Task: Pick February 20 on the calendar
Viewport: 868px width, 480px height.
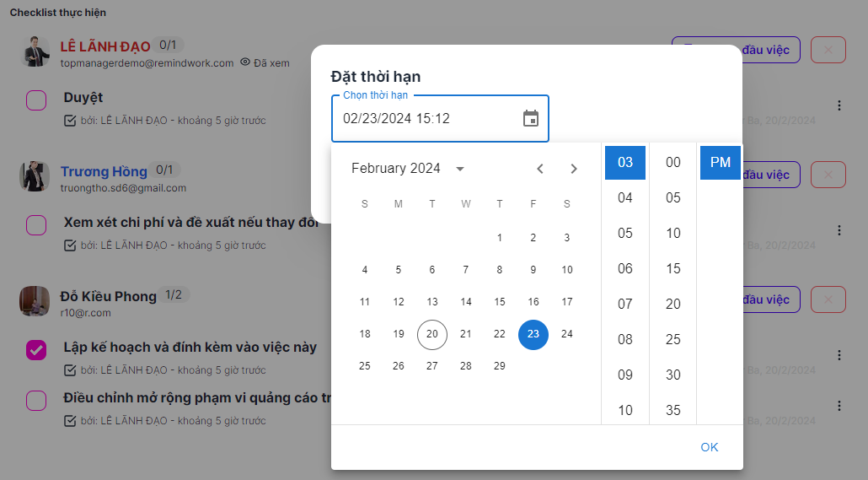Action: (432, 334)
